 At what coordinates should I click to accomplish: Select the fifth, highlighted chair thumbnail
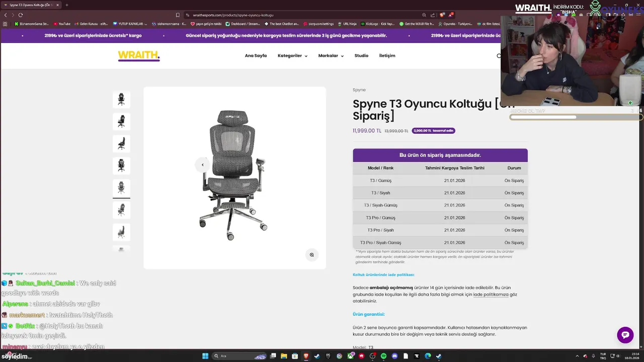click(x=121, y=188)
